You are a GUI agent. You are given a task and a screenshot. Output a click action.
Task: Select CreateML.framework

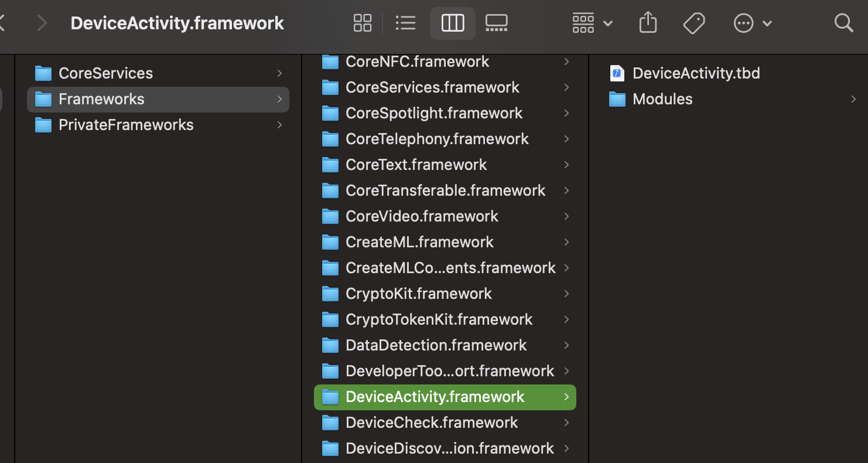tap(445, 242)
